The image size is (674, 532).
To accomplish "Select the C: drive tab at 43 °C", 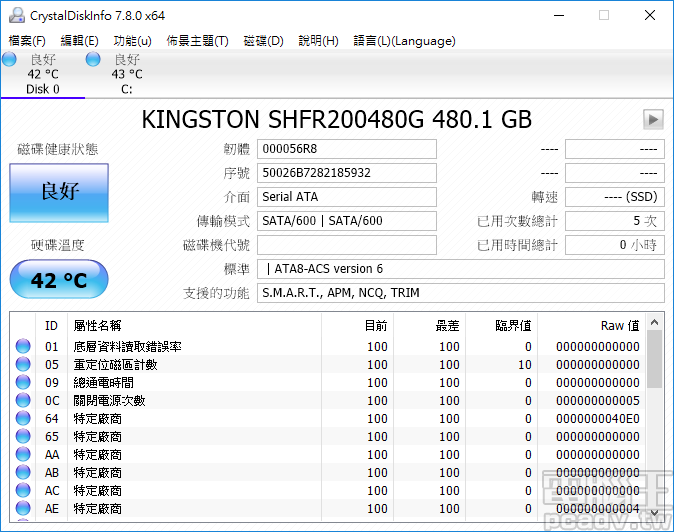I will [x=127, y=74].
